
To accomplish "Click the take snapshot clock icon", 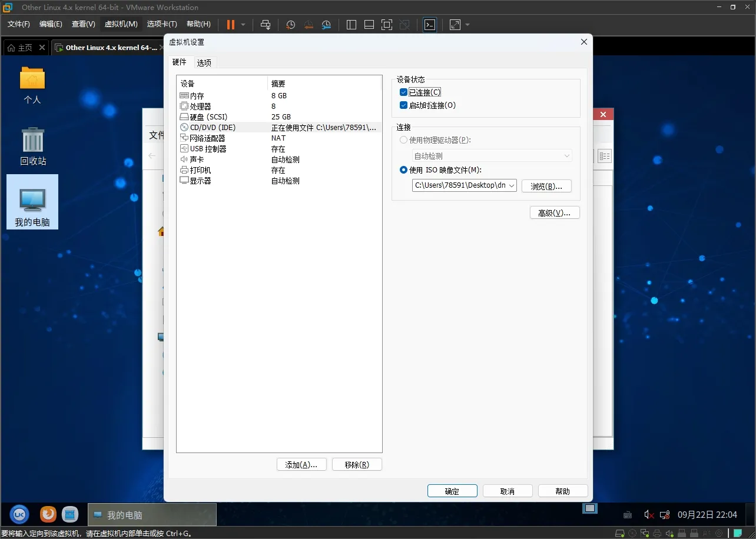I will pos(290,25).
